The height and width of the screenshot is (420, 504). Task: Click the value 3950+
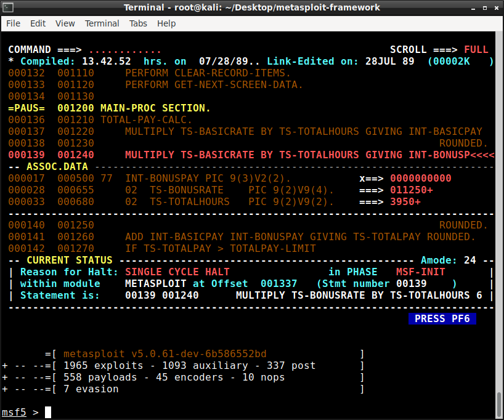coord(405,202)
